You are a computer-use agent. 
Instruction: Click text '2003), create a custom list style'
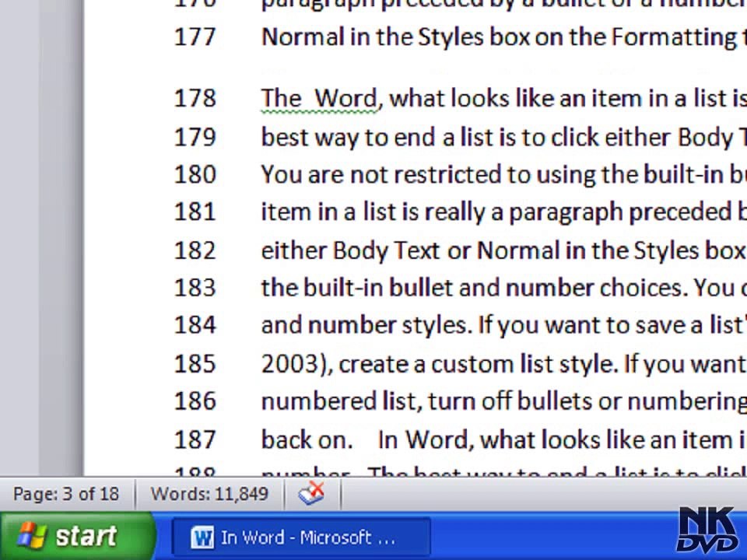pos(438,364)
